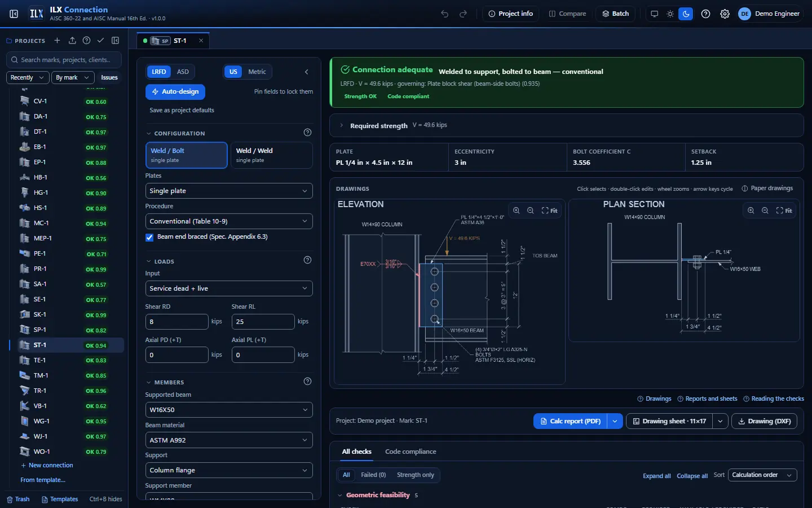Open the Plates dropdown showing Single plate
This screenshot has height=508, width=812.
click(229, 191)
